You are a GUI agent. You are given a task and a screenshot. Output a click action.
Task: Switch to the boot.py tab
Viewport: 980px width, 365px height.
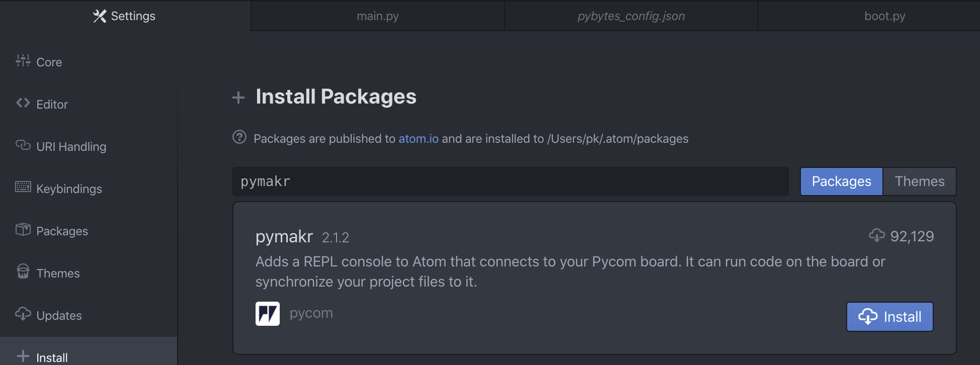[884, 16]
